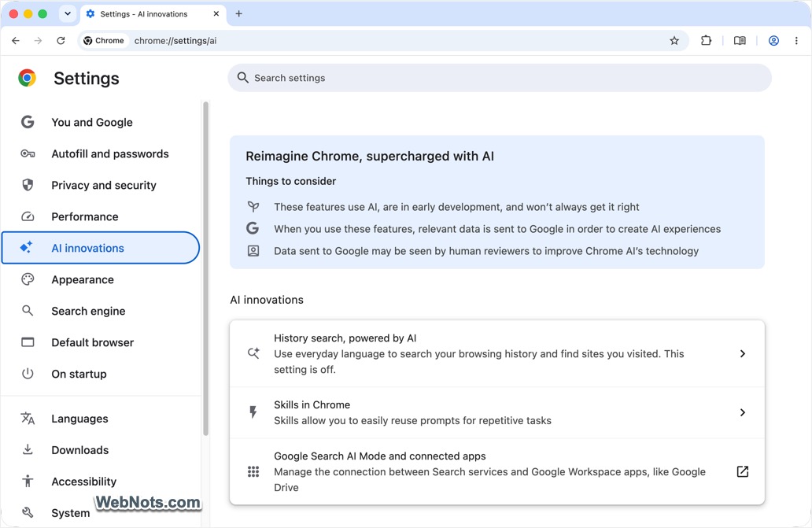
Task: Click the magnifier icon in Search settings
Action: click(x=242, y=78)
